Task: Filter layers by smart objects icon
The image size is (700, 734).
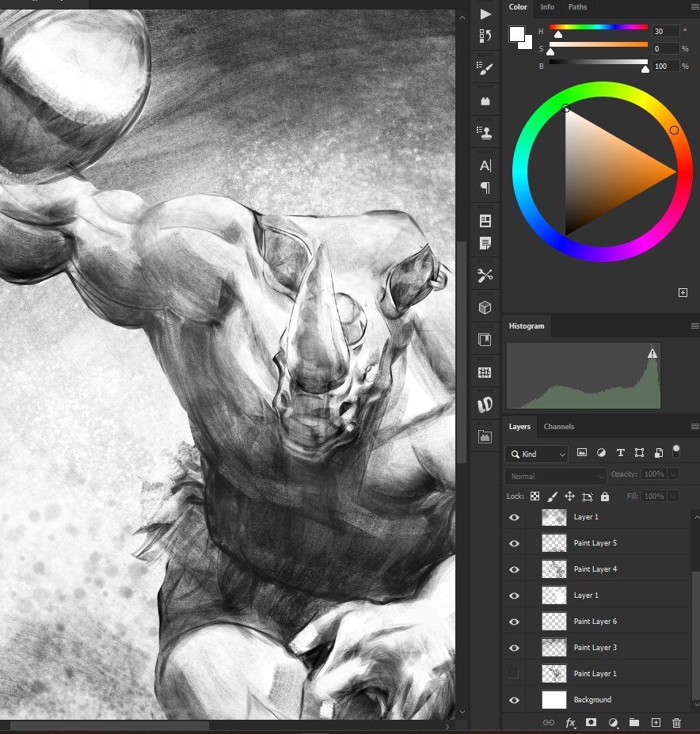Action: (658, 452)
